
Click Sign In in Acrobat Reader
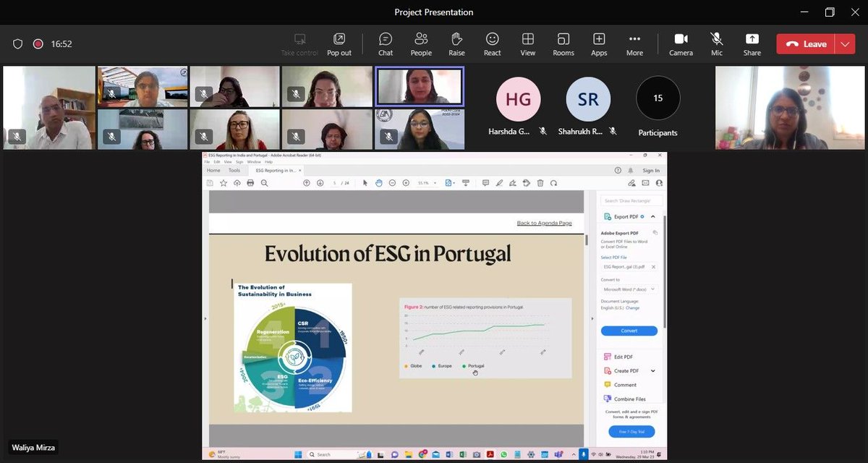click(651, 171)
